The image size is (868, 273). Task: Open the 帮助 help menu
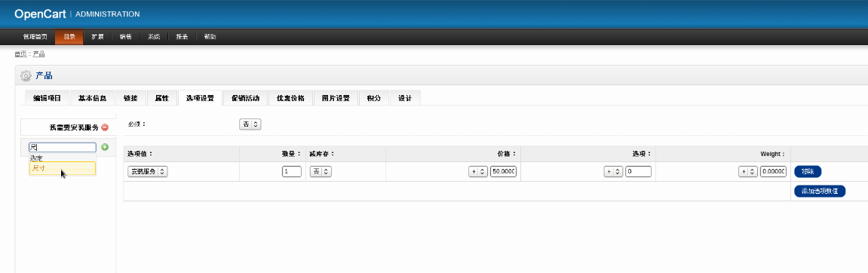point(210,37)
